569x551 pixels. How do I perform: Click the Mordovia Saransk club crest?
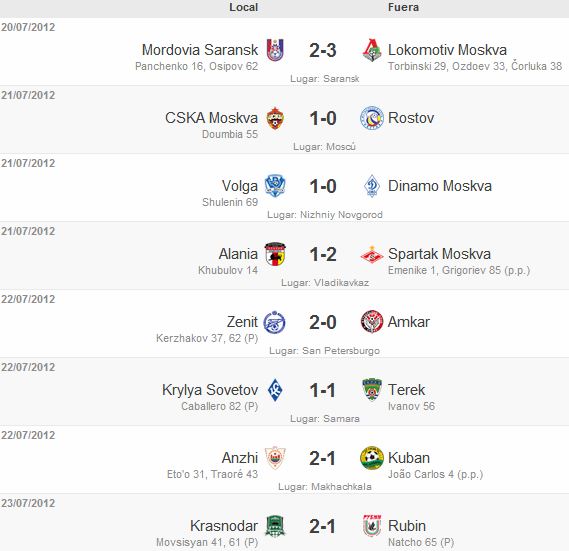[x=275, y=50]
